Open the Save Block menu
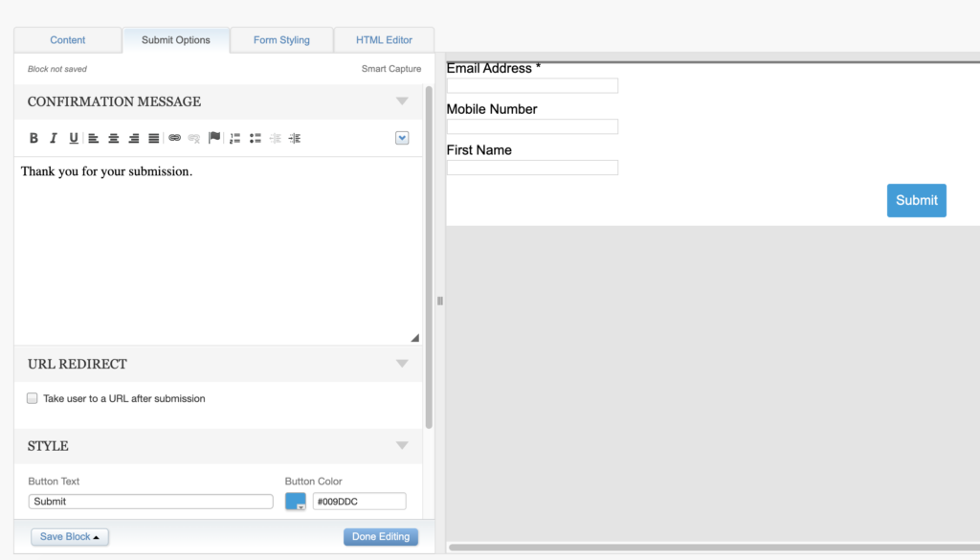 click(x=69, y=536)
